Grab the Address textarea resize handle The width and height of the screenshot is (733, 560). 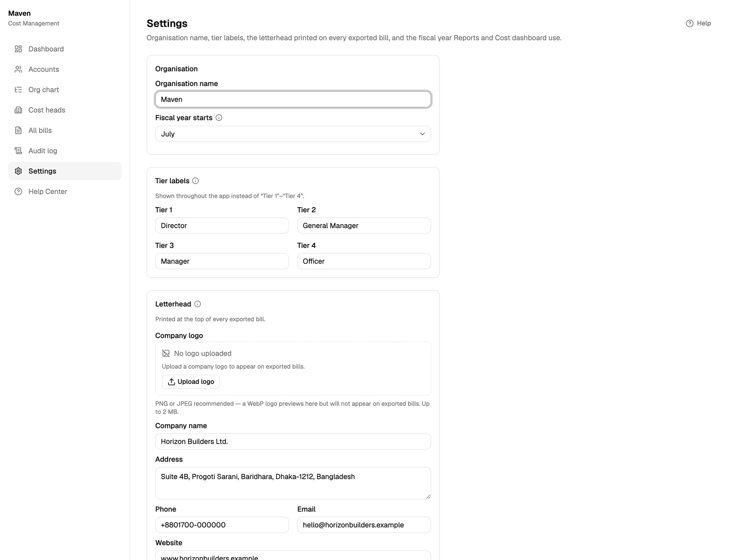coord(428,496)
